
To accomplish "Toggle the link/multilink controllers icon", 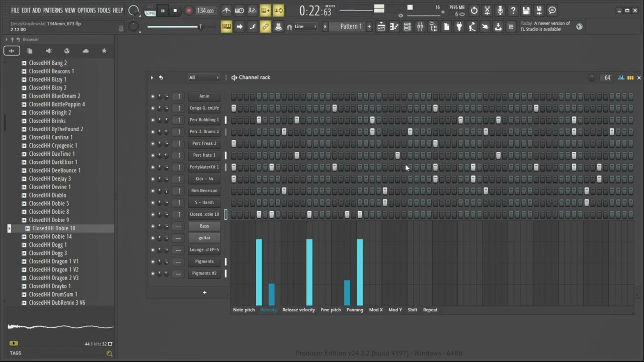I will (265, 27).
